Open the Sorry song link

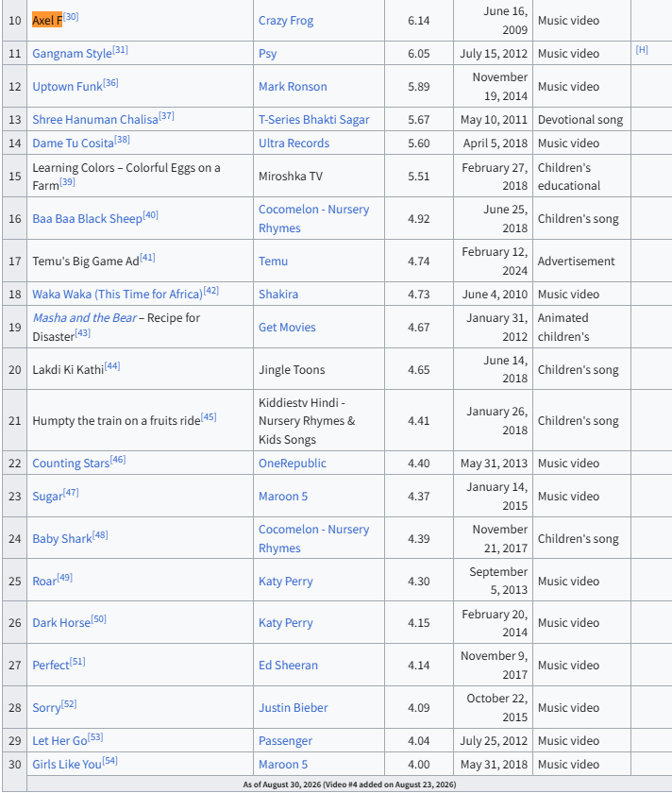click(46, 707)
